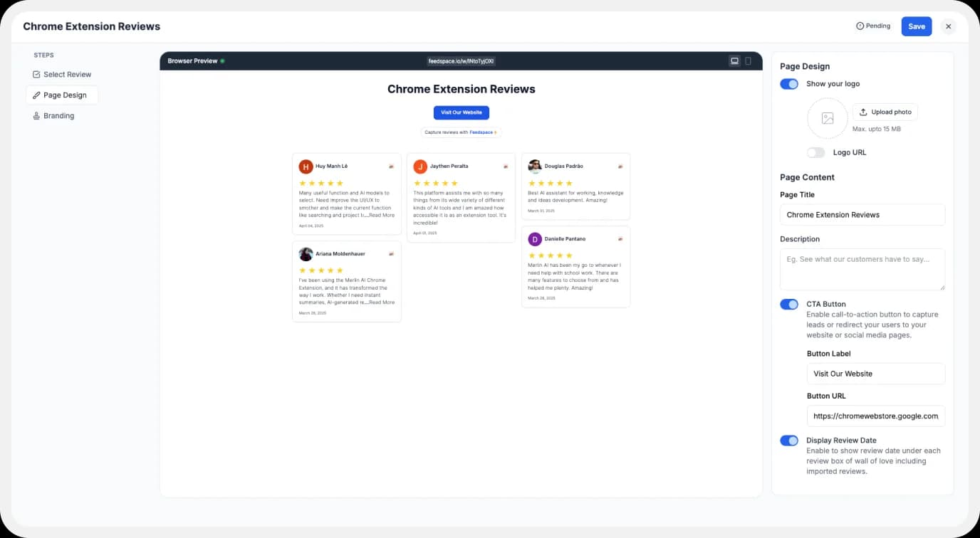Click source icon on Huy Manh Lê review
The width and height of the screenshot is (980, 538).
tap(391, 167)
